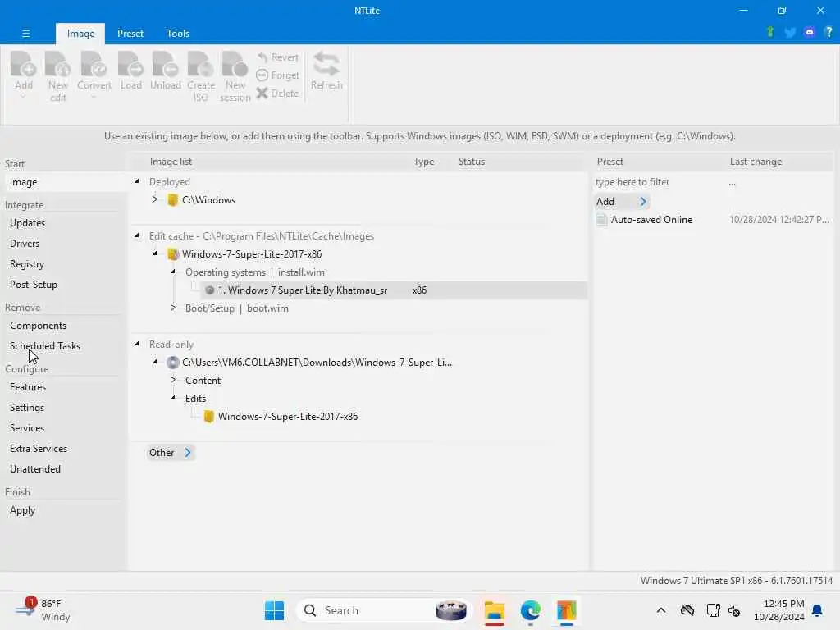Screen dimensions: 840x630
Task: Click the New edit toolbar icon
Action: [x=58, y=75]
